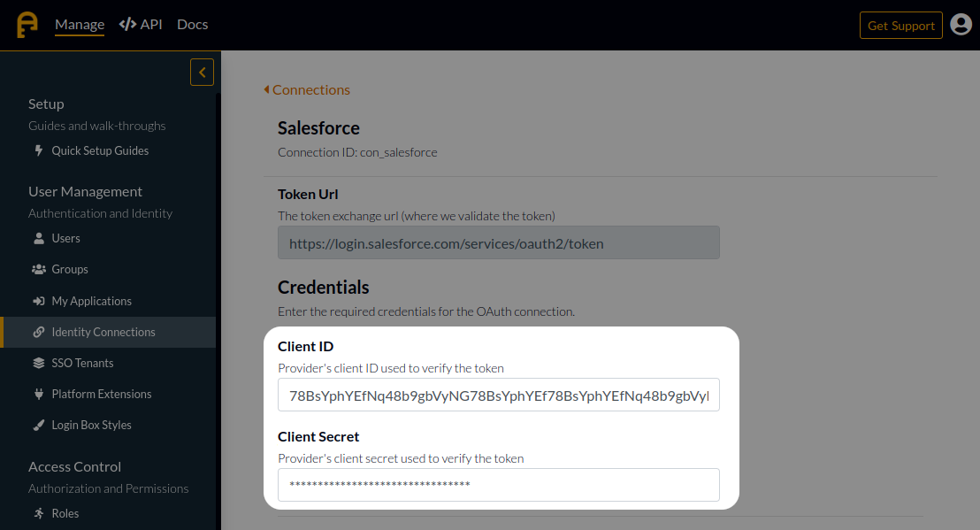Screen dimensions: 980x530
Task: Click the Token Url value field
Action: point(498,242)
